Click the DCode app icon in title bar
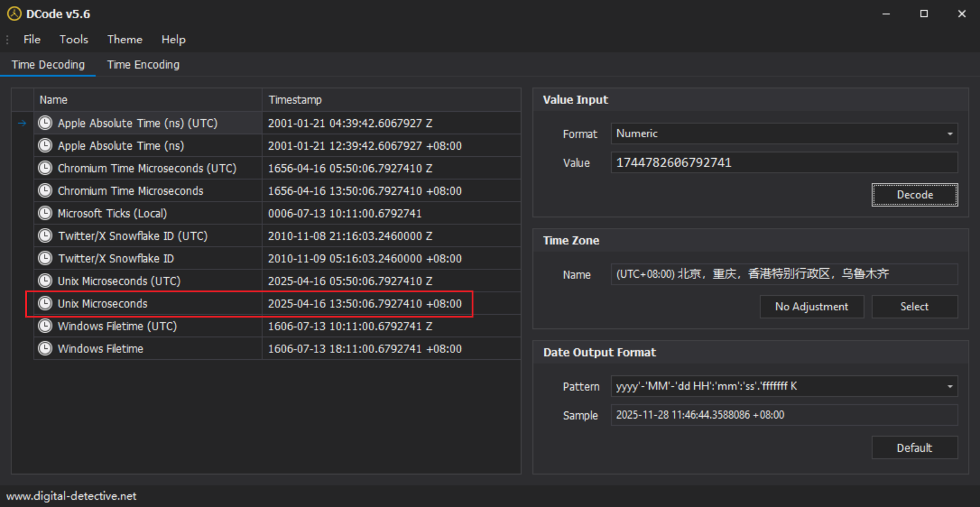The width and height of the screenshot is (980, 507). [14, 14]
